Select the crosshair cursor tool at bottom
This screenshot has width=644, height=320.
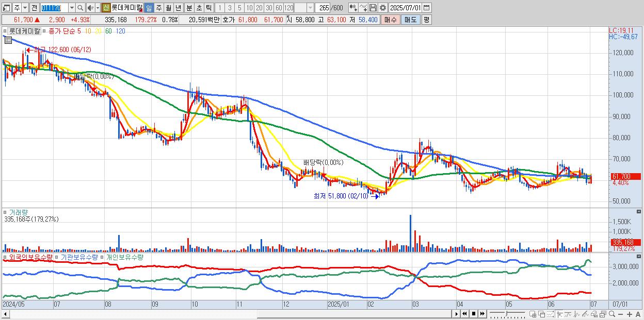click(560, 314)
